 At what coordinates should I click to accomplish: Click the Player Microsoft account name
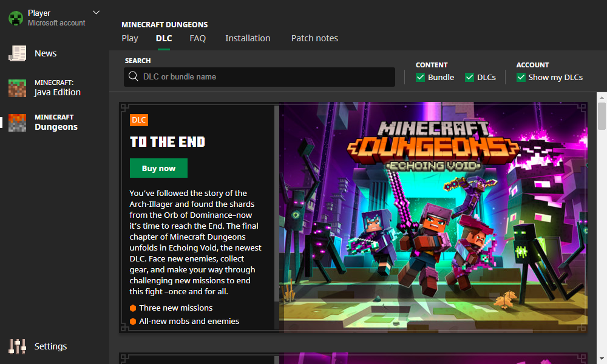[x=56, y=18]
